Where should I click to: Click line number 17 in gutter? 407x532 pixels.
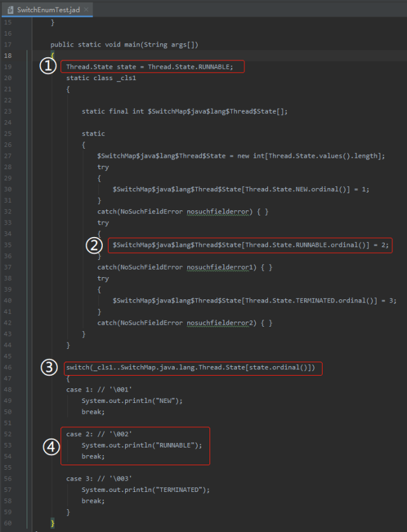pos(8,44)
